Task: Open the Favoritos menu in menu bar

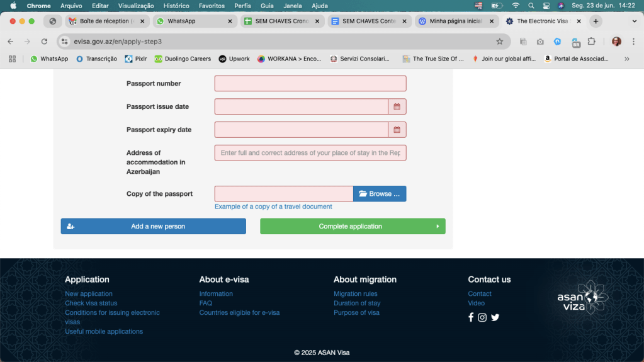Action: (x=212, y=6)
